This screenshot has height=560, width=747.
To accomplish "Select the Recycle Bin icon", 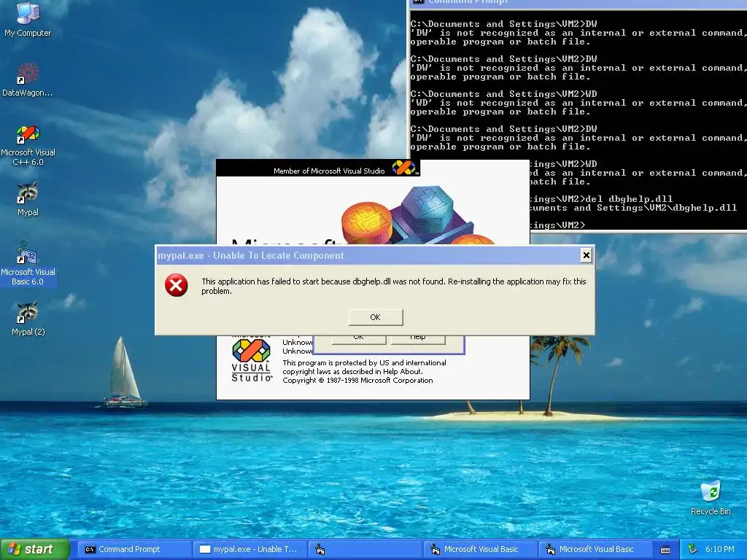I will (x=711, y=497).
